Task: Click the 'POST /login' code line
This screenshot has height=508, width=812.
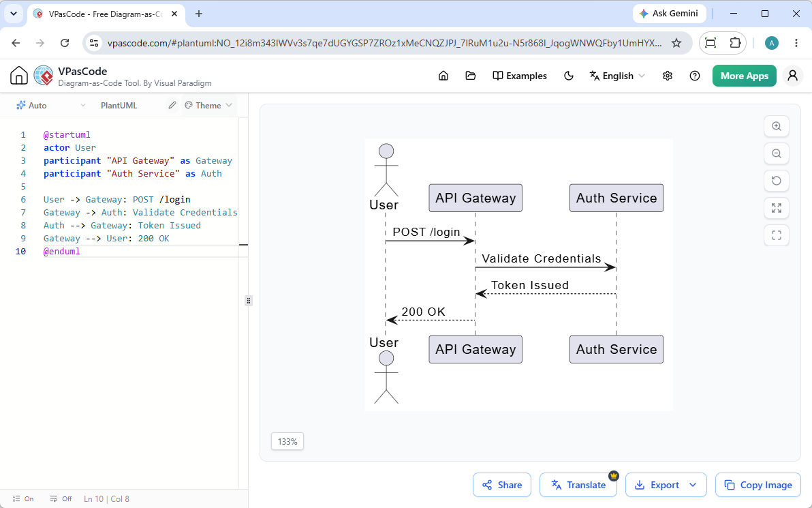Action: 117,200
